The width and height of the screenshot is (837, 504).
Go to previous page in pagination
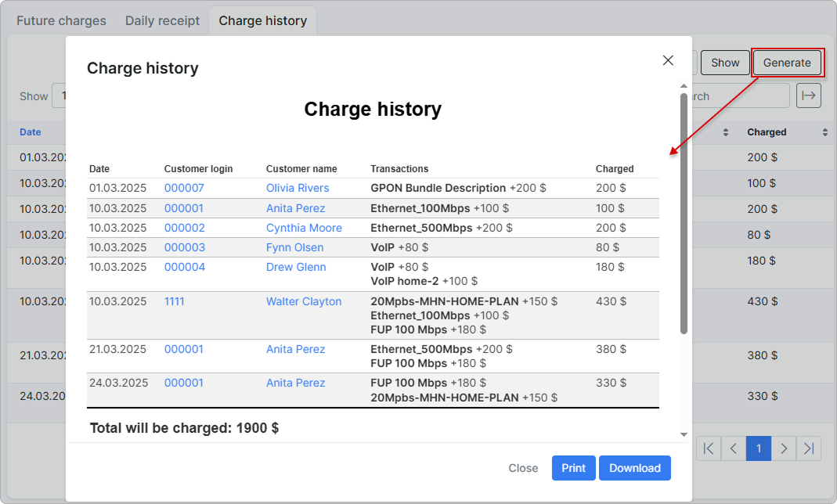pyautogui.click(x=734, y=448)
